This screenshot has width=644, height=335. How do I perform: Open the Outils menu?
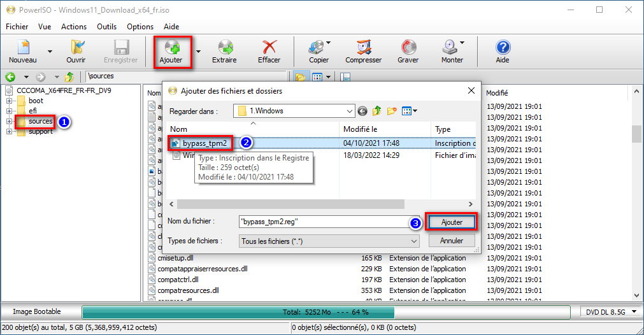(106, 27)
